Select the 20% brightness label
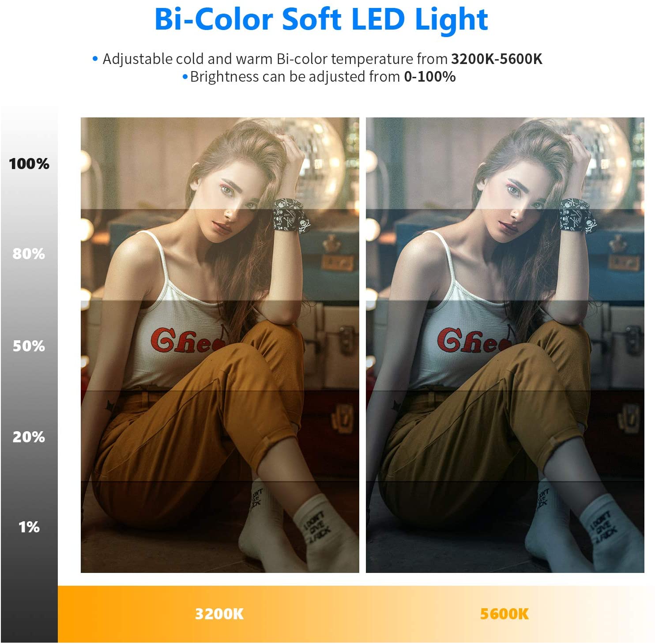Screen dimensions: 655x644 click(29, 437)
